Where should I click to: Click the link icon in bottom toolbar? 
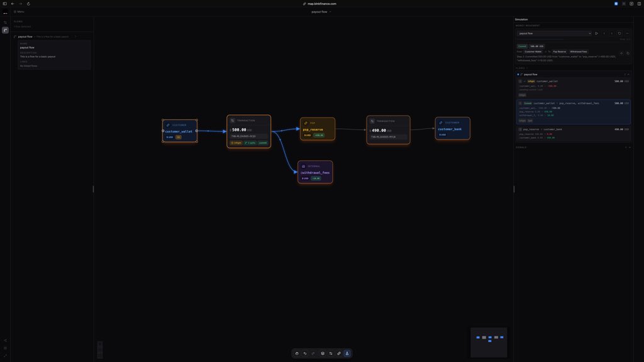pyautogui.click(x=339, y=353)
